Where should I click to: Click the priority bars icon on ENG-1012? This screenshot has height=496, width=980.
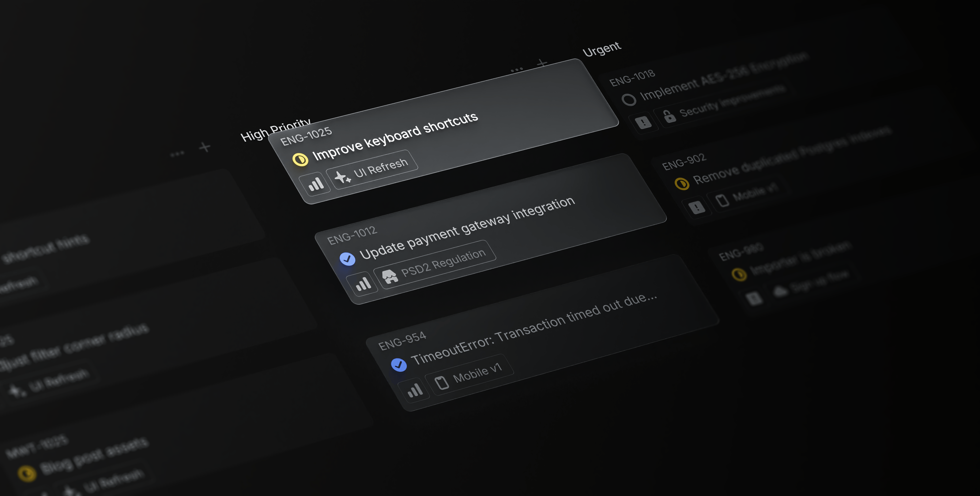363,284
